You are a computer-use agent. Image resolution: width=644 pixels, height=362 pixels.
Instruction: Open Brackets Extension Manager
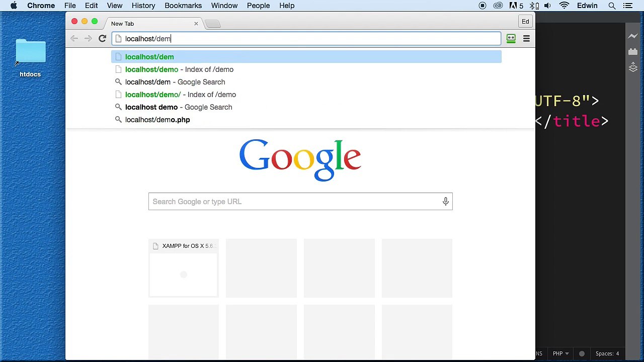pyautogui.click(x=633, y=51)
